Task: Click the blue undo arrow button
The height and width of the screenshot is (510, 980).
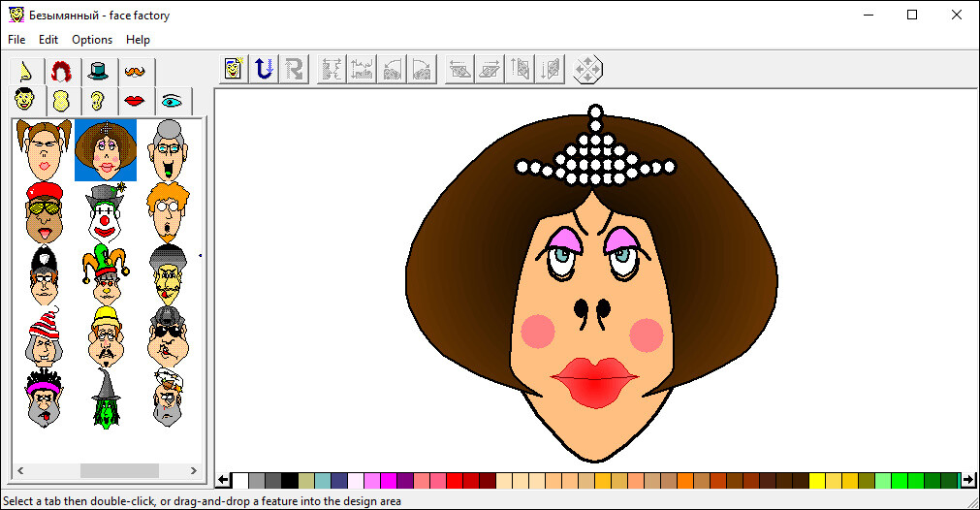Action: point(263,69)
